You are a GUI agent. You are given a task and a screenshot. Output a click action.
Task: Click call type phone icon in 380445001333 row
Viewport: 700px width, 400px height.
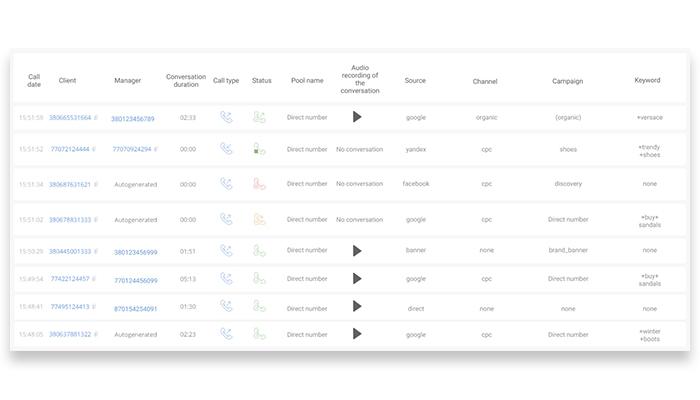226,250
